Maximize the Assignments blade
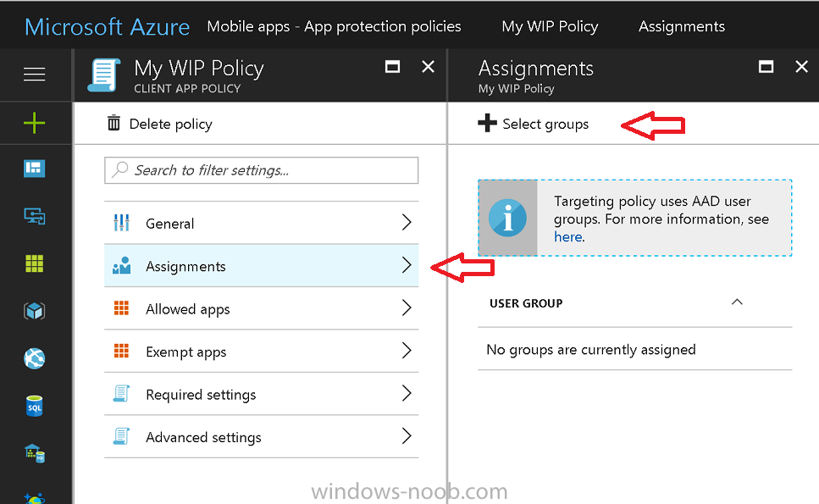The width and height of the screenshot is (819, 504). point(766,67)
